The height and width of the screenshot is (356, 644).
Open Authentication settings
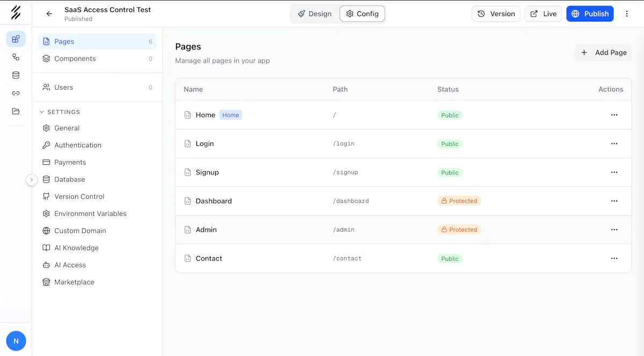pyautogui.click(x=77, y=145)
